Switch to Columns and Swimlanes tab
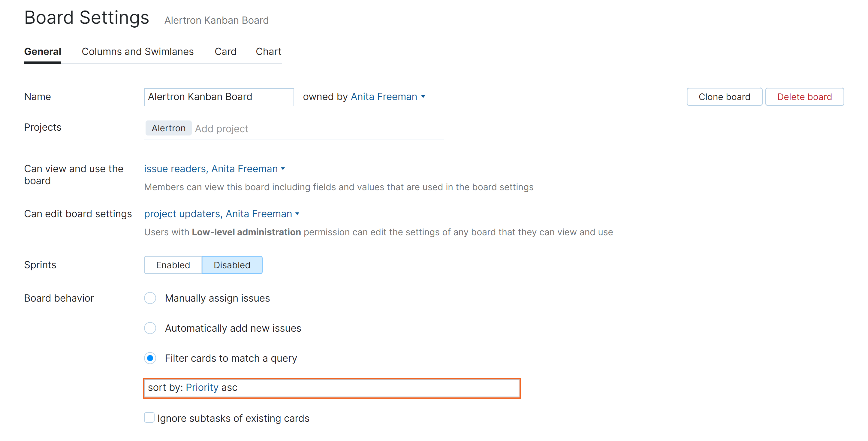The image size is (868, 441). [137, 52]
